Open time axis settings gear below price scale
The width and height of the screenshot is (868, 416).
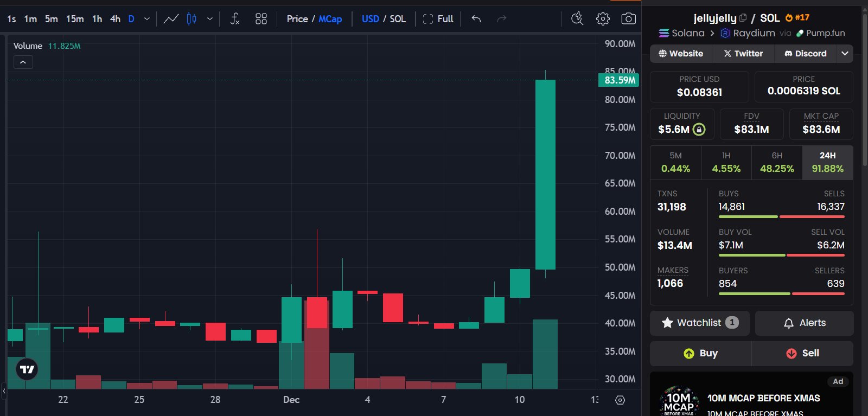[620, 400]
